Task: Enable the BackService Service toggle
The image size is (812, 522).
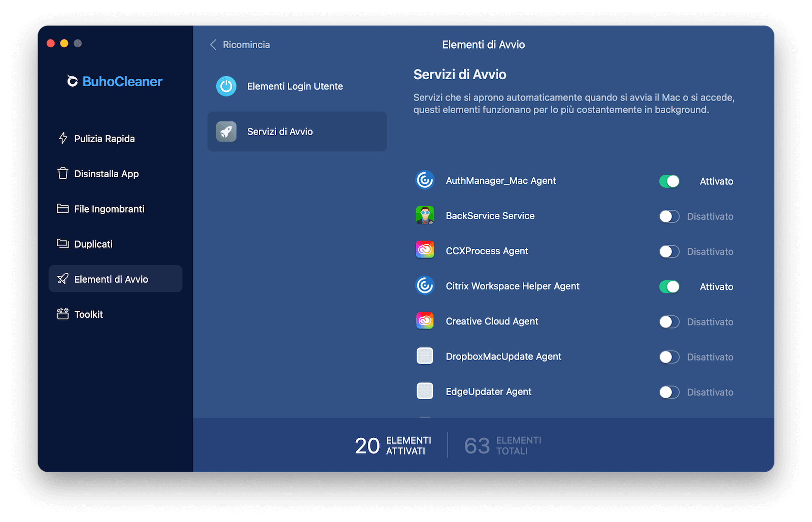Action: click(x=669, y=216)
